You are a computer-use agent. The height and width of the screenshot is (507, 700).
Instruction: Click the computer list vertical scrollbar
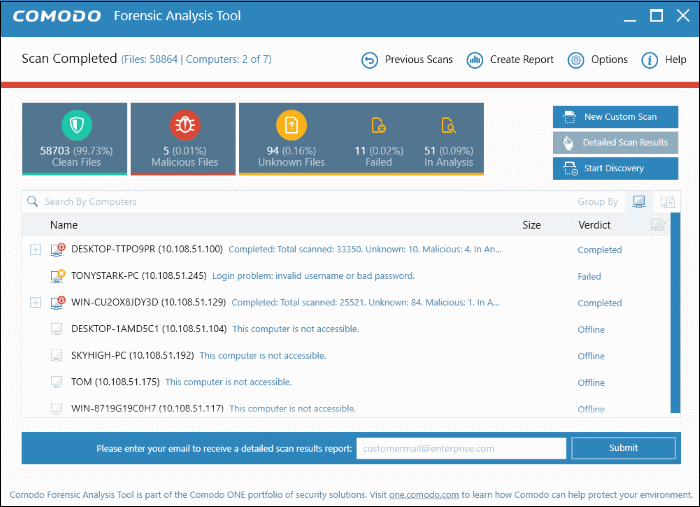[x=675, y=300]
